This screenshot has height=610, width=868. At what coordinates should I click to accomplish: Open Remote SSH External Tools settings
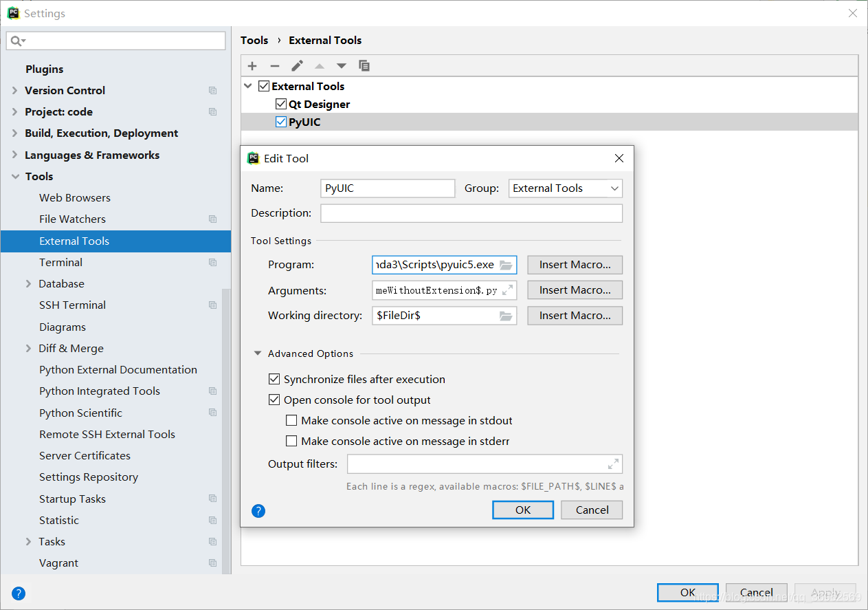(x=107, y=435)
